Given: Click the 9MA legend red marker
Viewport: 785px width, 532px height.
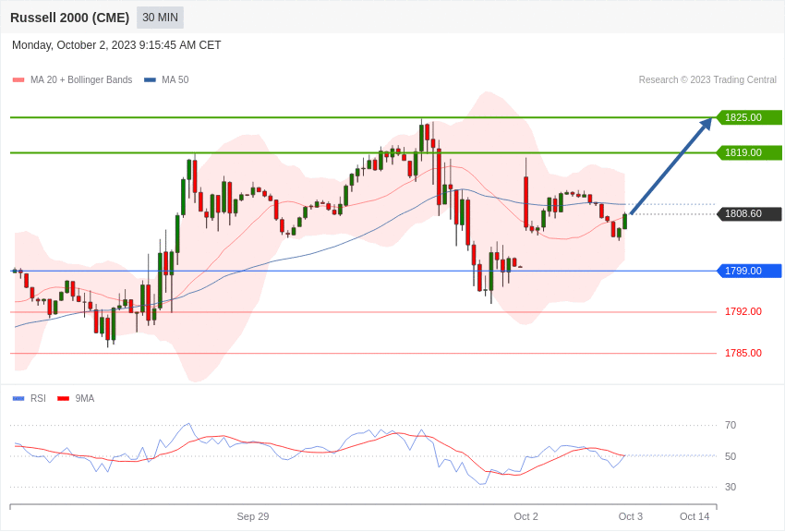Looking at the screenshot, I should coord(63,399).
